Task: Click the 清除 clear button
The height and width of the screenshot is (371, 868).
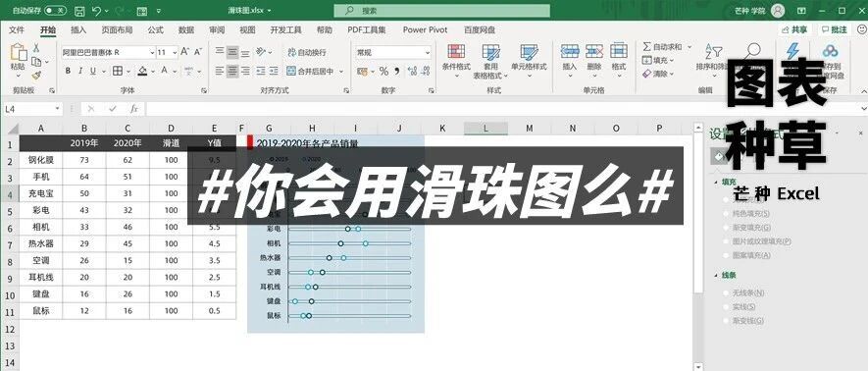Action: coord(658,74)
